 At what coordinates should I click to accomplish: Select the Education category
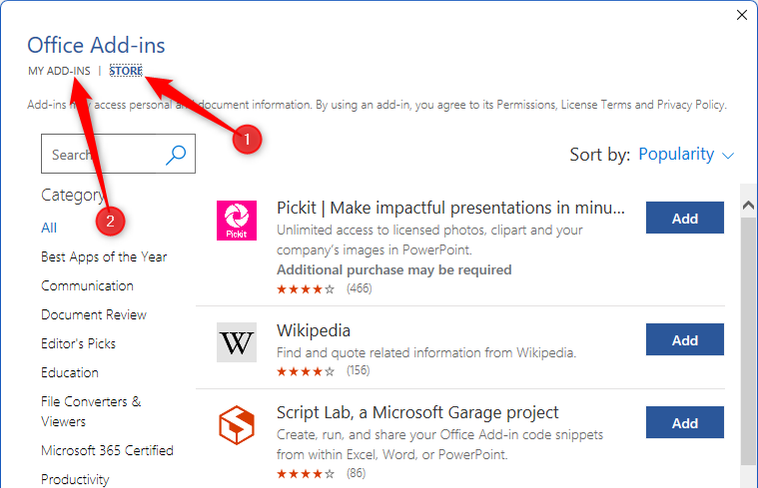coord(70,373)
